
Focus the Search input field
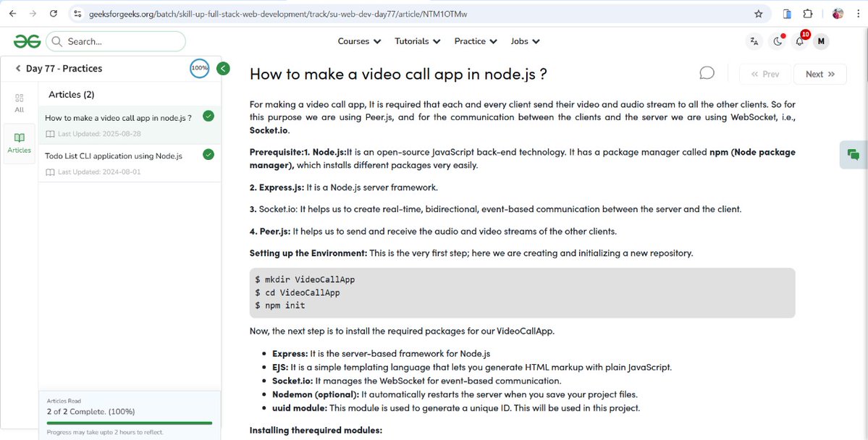tap(116, 41)
